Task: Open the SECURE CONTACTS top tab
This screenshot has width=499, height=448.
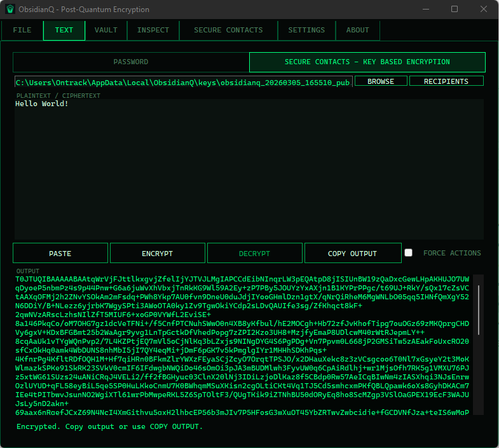Action: click(228, 31)
